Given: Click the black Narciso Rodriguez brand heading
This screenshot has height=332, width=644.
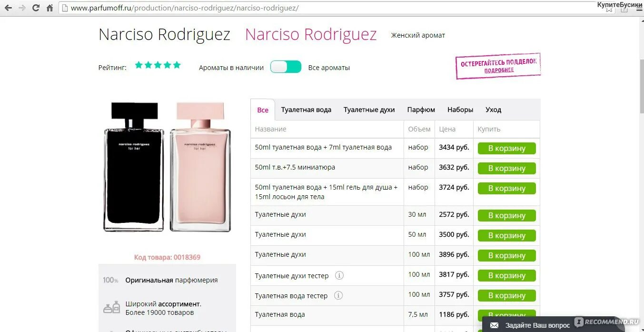Looking at the screenshot, I should [164, 34].
